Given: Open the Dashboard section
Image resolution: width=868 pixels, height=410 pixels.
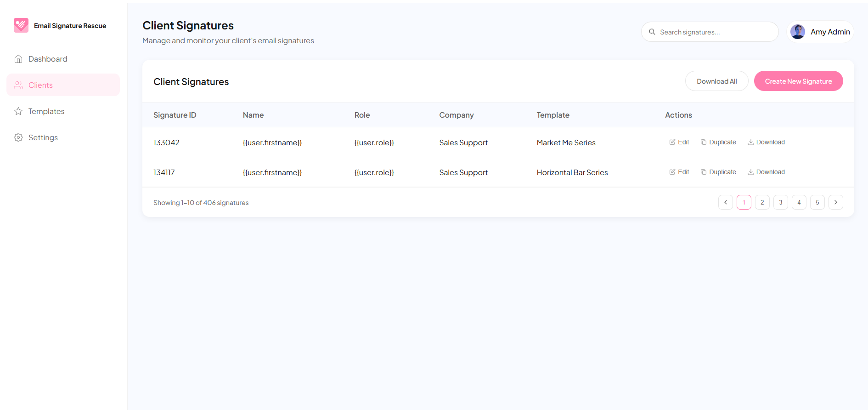Looking at the screenshot, I should (63, 59).
